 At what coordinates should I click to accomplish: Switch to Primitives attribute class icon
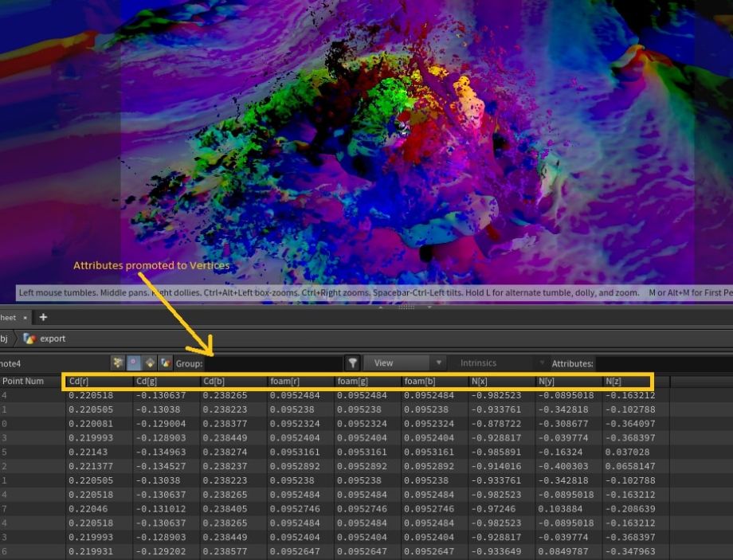[150, 362]
